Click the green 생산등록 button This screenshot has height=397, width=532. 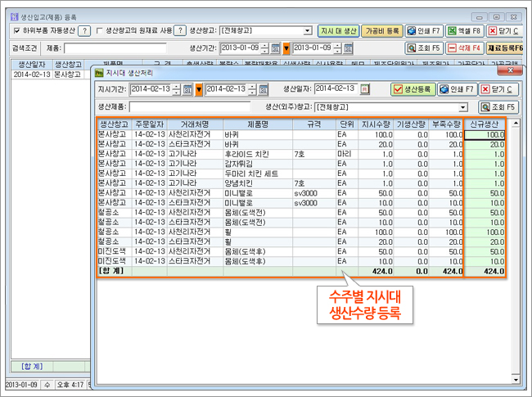pyautogui.click(x=413, y=89)
